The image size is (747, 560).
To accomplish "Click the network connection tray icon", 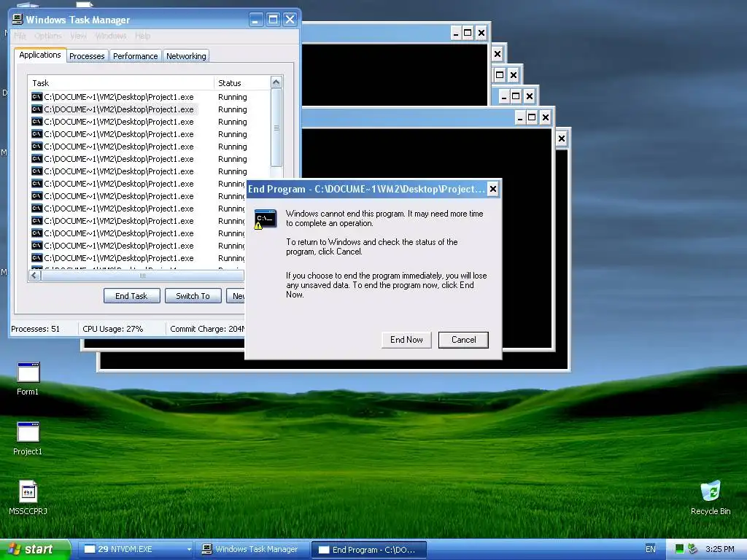I will [x=693, y=549].
